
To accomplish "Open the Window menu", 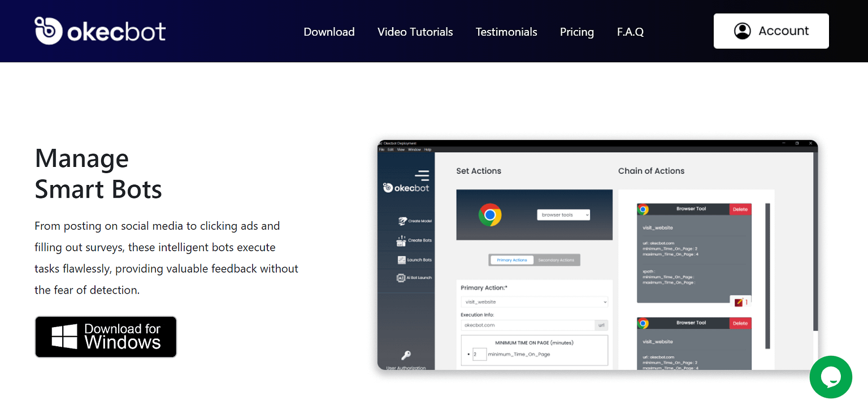I will pos(415,149).
